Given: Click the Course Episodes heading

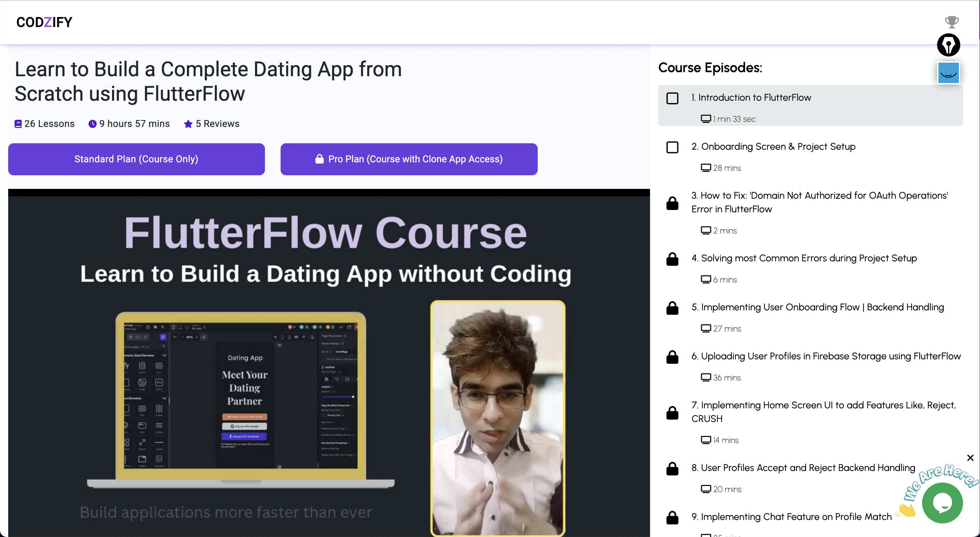Looking at the screenshot, I should pos(710,67).
